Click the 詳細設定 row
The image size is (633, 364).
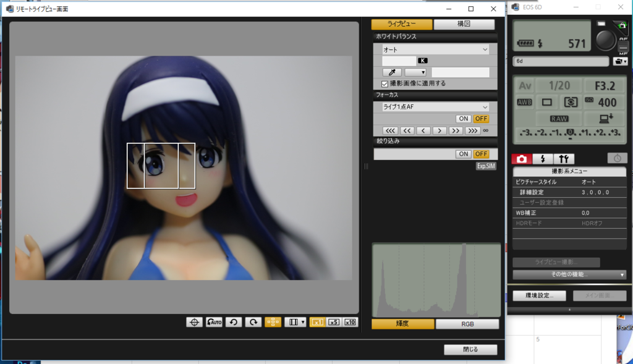point(569,192)
